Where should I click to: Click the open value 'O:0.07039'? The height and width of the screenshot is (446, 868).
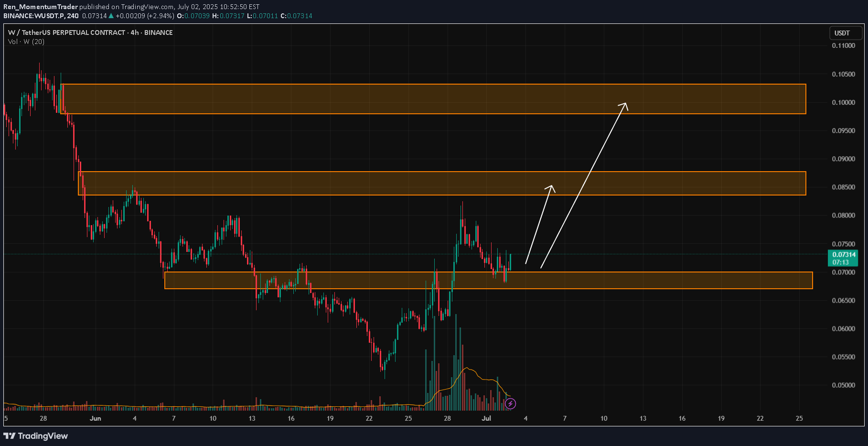193,16
